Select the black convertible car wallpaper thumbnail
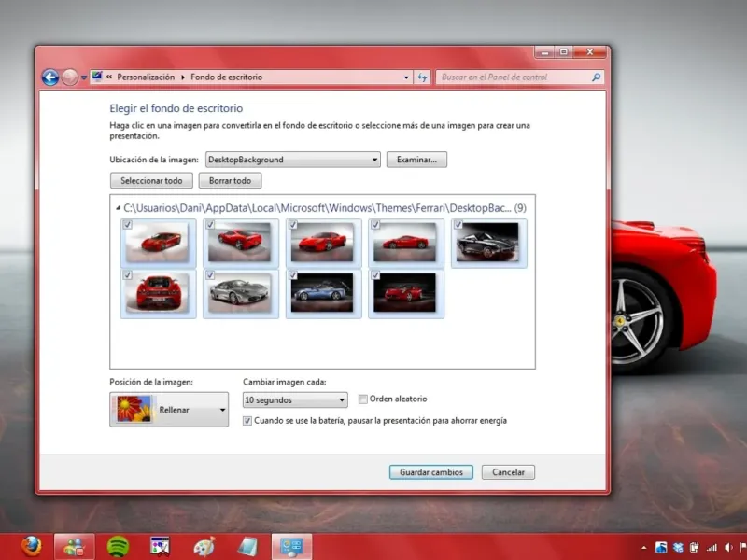747x560 pixels. click(x=489, y=243)
